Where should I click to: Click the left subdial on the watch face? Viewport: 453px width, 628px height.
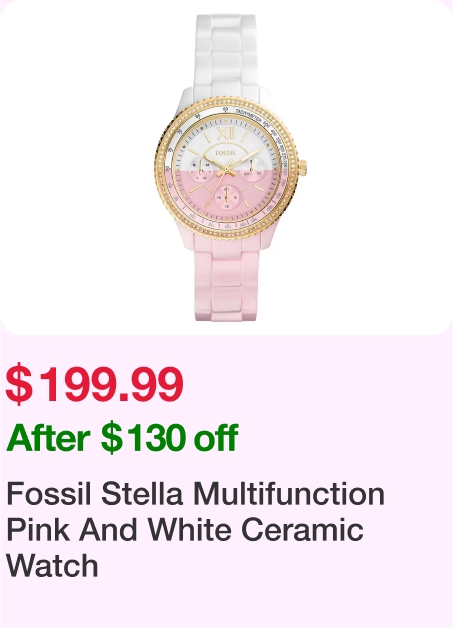pos(201,170)
